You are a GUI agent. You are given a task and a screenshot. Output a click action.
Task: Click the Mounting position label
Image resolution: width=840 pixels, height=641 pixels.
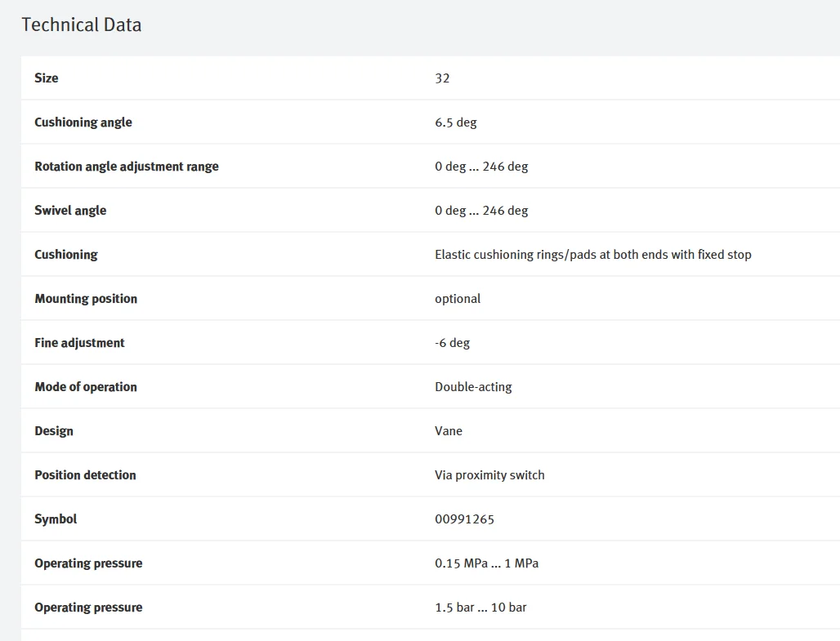click(86, 299)
